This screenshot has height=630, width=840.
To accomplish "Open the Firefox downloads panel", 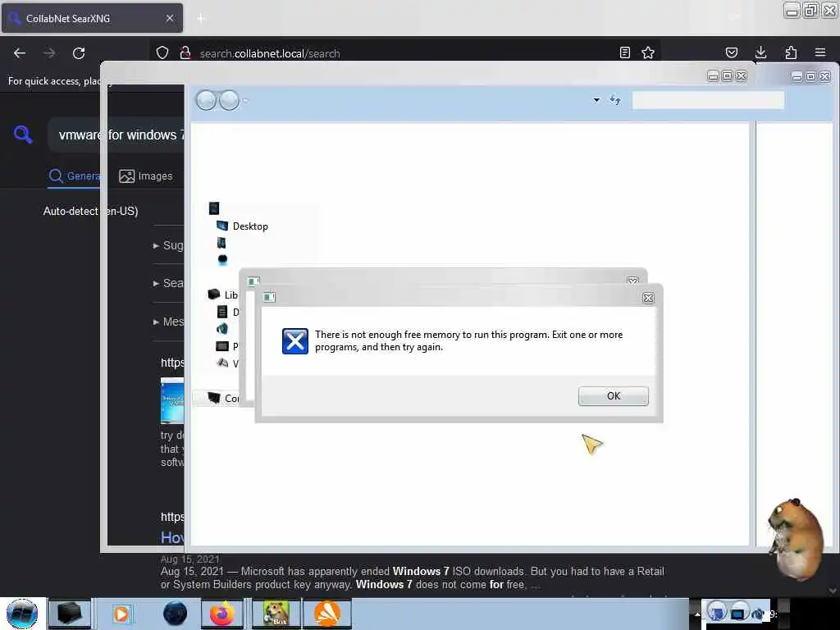I will [x=760, y=52].
